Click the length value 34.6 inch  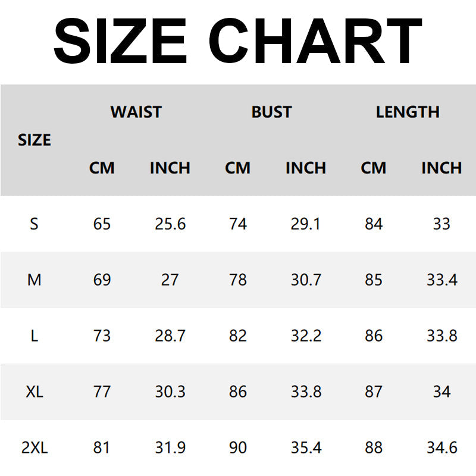pyautogui.click(x=441, y=447)
